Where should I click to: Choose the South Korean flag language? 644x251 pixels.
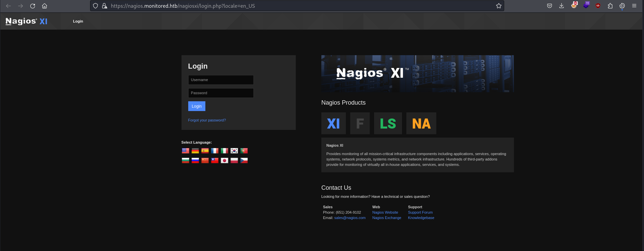[x=234, y=151]
